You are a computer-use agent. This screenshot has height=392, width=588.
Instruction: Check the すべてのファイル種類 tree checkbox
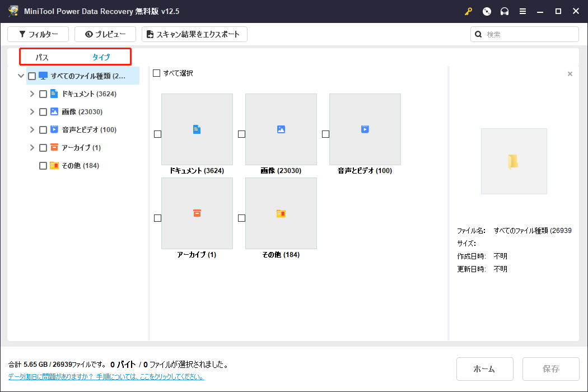(32, 77)
